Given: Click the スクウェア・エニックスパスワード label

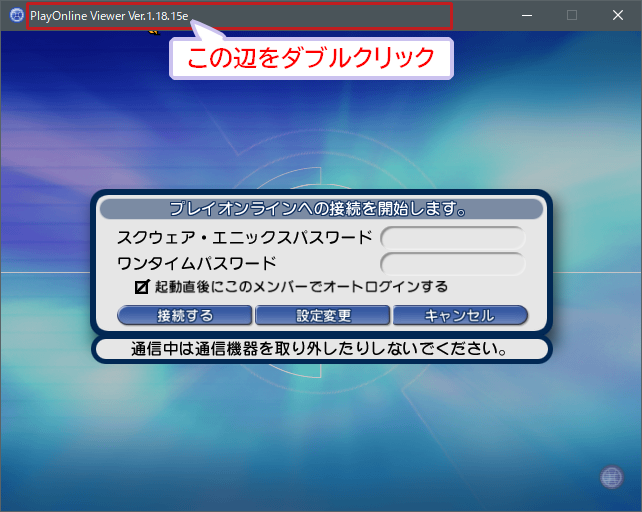Looking at the screenshot, I should pos(244,238).
